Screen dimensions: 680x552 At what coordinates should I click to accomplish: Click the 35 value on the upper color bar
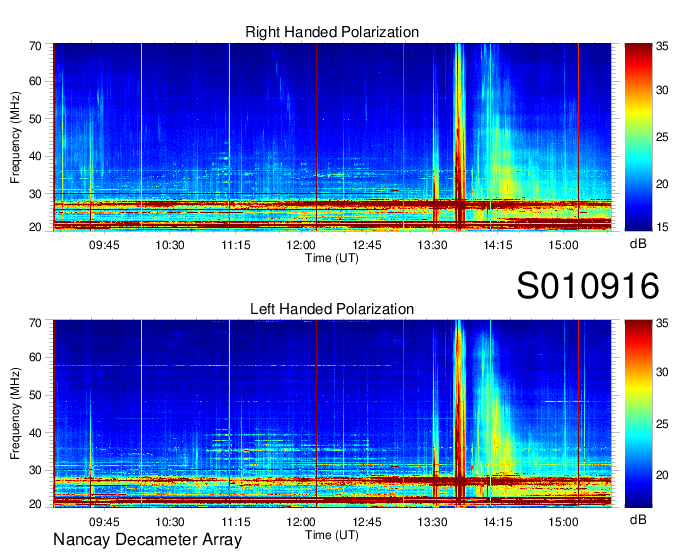662,46
